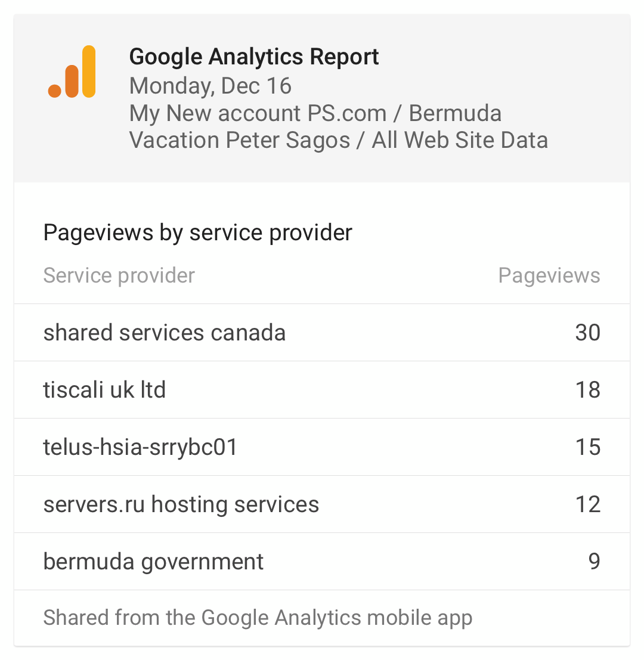Click the pageviews value 18
Screen dimensions: 644x660
(587, 390)
